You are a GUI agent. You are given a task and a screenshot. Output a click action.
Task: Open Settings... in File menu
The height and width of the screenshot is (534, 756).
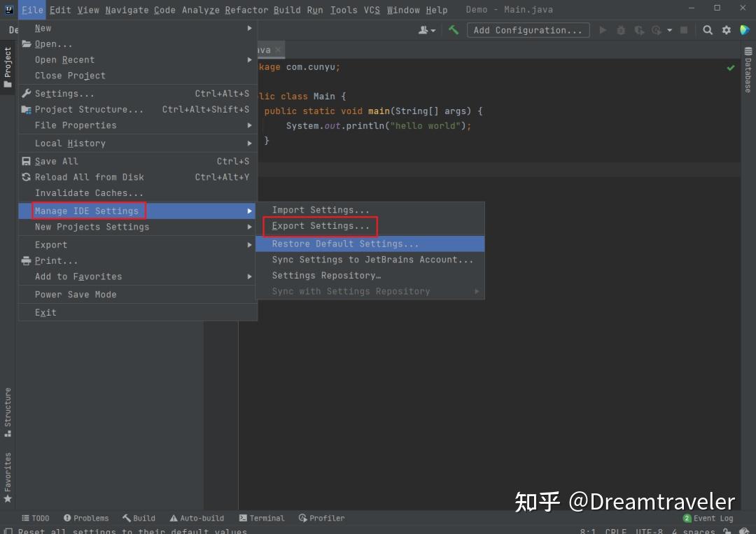(x=137, y=94)
